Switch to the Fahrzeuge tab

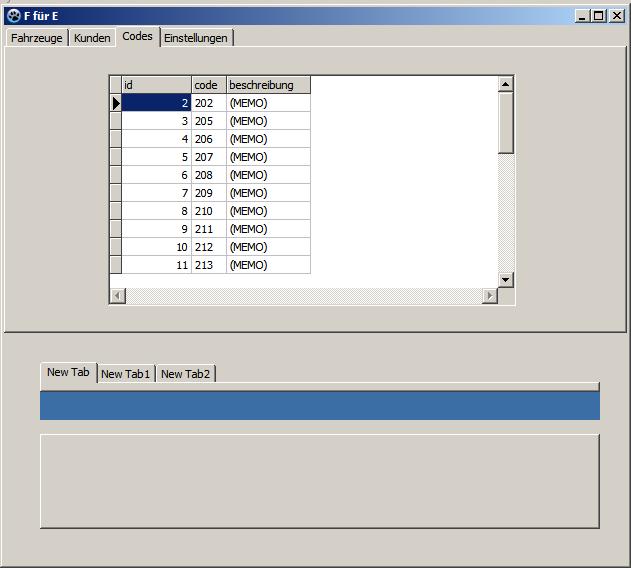click(x=37, y=38)
